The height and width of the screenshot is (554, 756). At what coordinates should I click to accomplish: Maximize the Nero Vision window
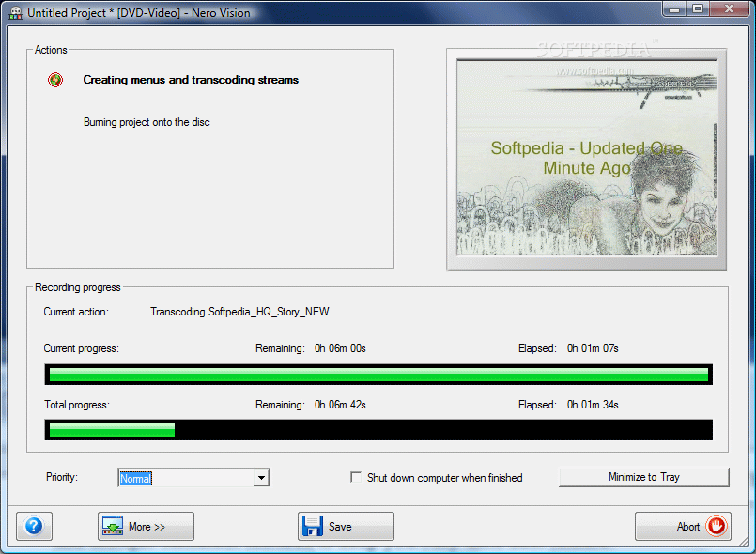tap(697, 9)
